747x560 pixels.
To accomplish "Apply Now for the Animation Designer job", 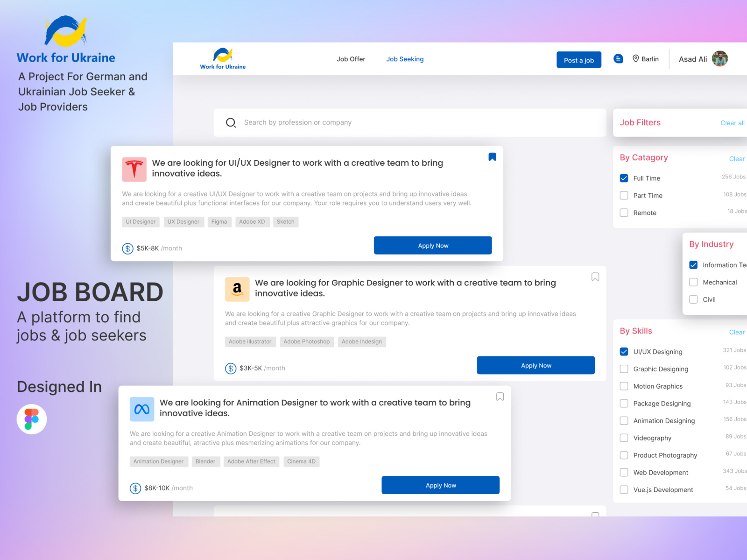I will (441, 485).
